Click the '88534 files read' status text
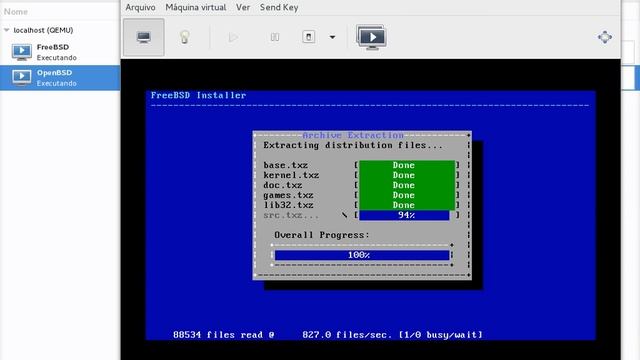Viewport: 640px width, 360px height. (218, 335)
